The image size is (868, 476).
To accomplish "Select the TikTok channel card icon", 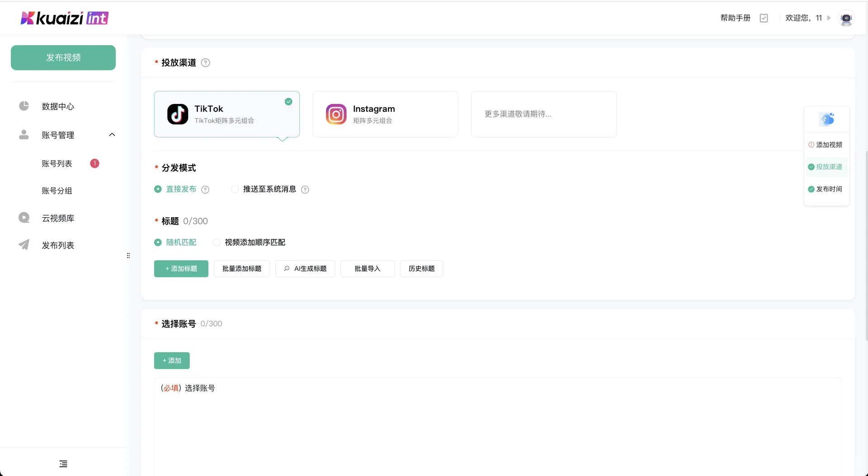I will 177,114.
